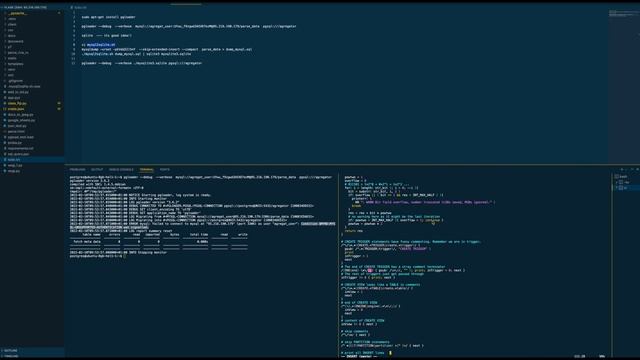This screenshot has height=360, width=640.
Task: Open google_sheets.py in the explorer
Action: pos(21,120)
